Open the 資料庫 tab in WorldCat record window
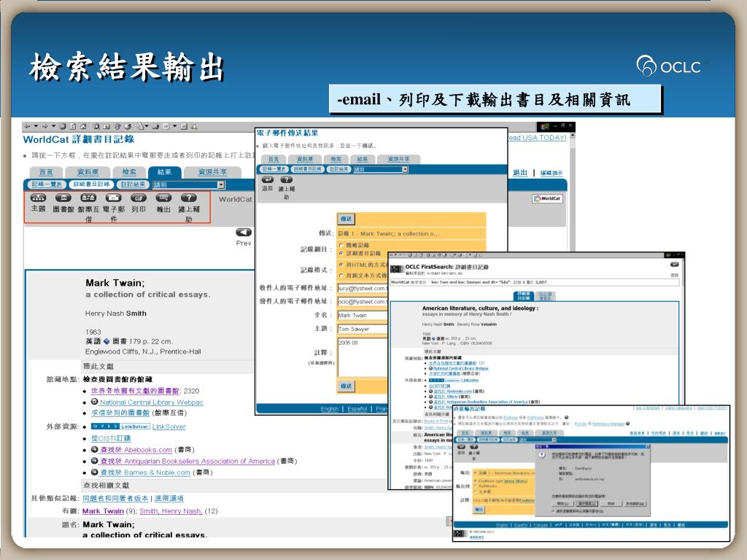 pos(88,172)
